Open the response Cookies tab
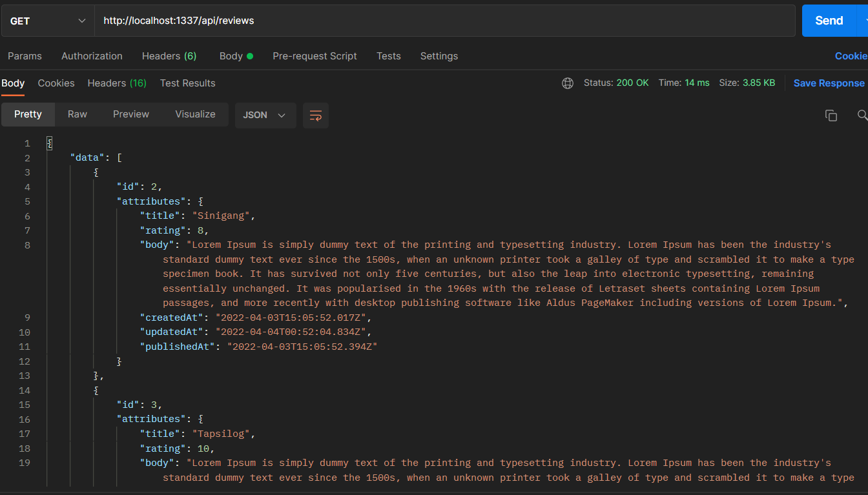Viewport: 868px width, 495px height. 56,83
